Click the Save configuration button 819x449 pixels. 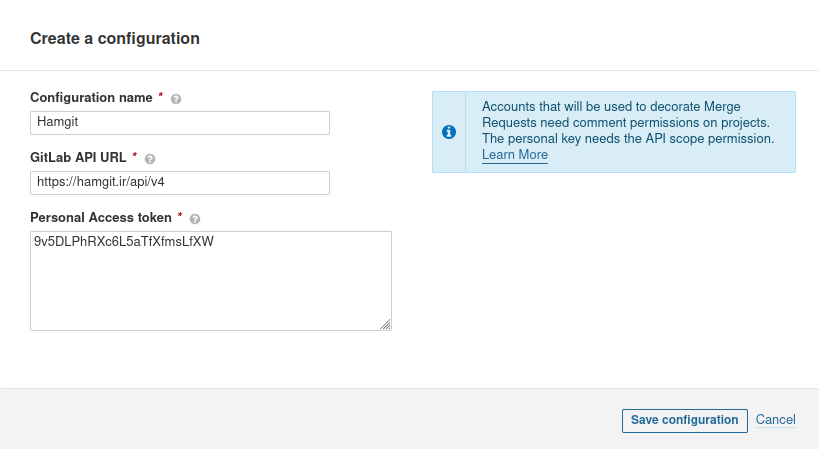(x=684, y=420)
